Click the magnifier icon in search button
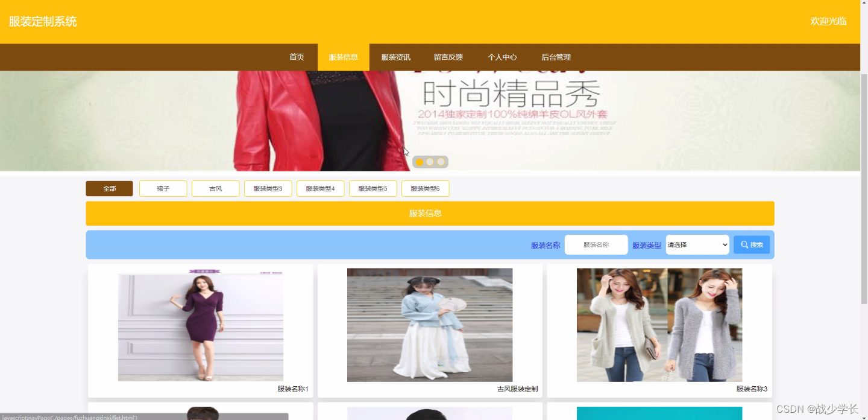This screenshot has width=868, height=420. (x=744, y=244)
